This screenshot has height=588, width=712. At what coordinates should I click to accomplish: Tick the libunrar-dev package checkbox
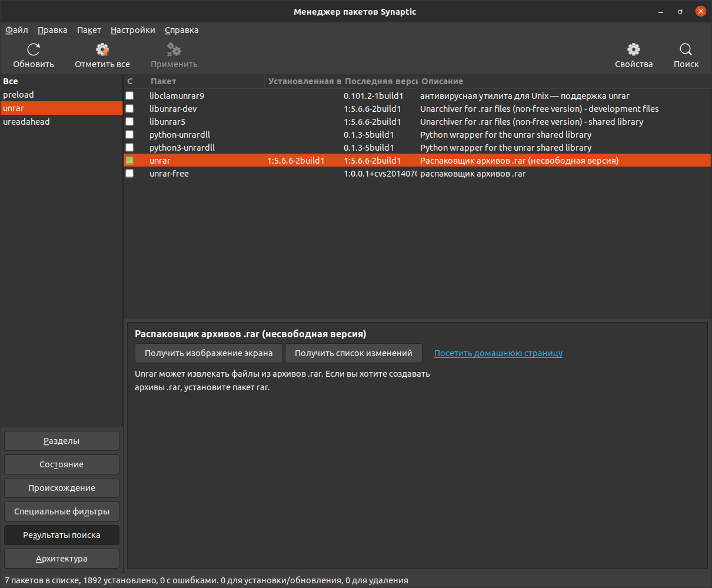pyautogui.click(x=129, y=108)
